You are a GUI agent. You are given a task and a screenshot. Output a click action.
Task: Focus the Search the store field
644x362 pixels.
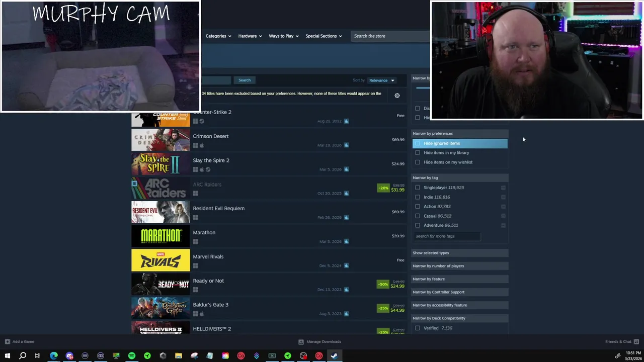390,36
